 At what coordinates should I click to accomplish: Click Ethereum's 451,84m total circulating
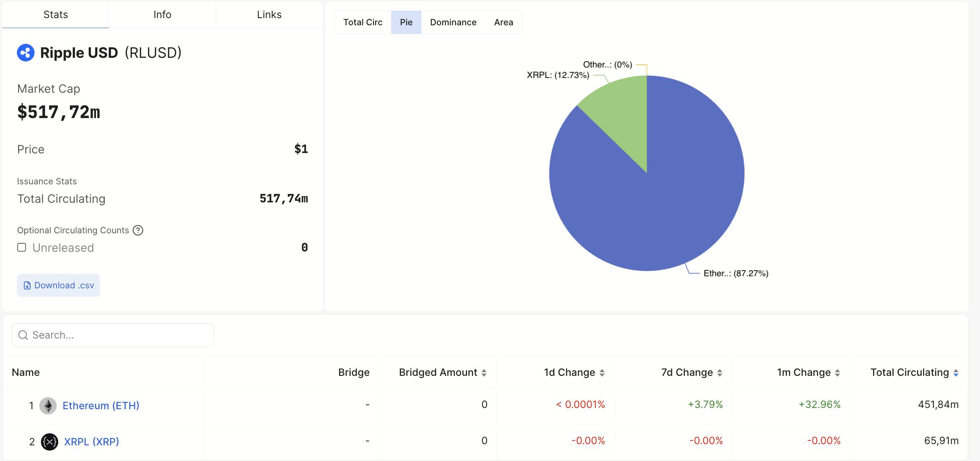coord(938,404)
